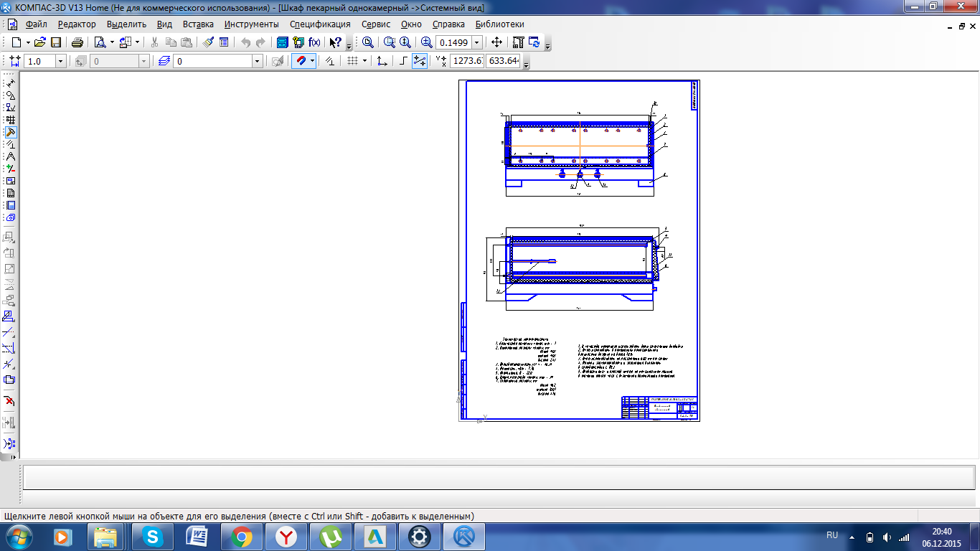Click the RU language indicator in tray

832,535
